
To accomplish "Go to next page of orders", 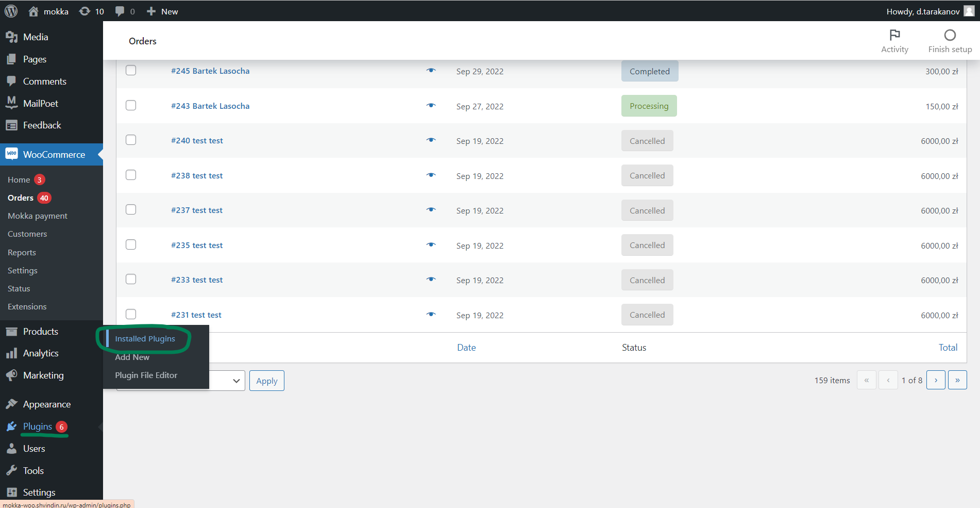I will click(936, 380).
